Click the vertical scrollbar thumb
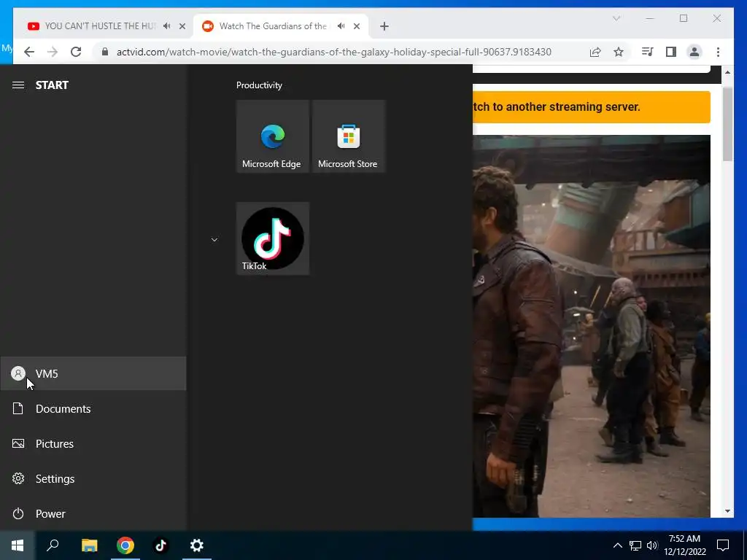The width and height of the screenshot is (747, 560). (x=727, y=125)
